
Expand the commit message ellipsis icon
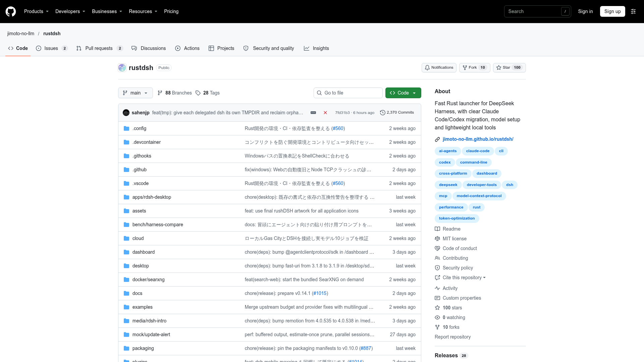(313, 113)
